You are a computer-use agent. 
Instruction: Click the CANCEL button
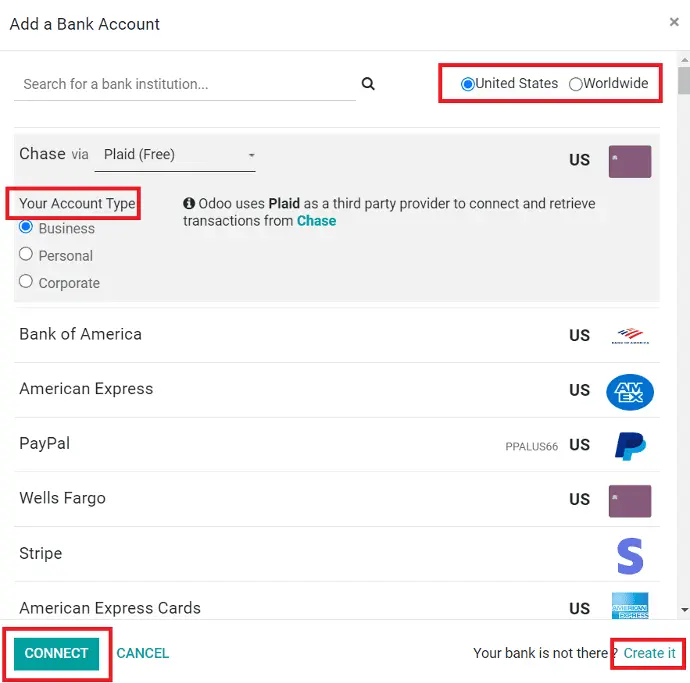pyautogui.click(x=143, y=654)
